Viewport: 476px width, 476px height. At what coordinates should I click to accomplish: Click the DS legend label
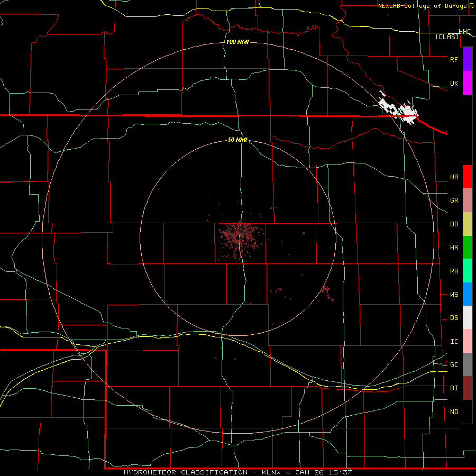pyautogui.click(x=454, y=317)
